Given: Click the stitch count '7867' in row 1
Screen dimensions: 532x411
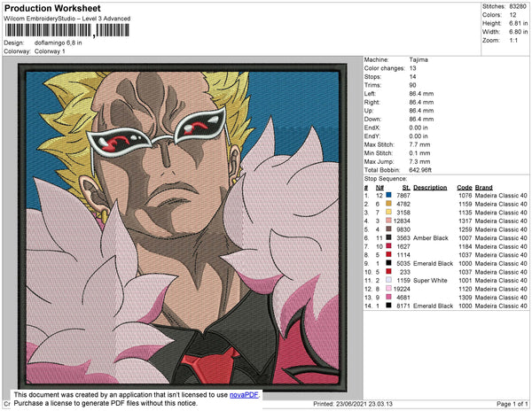Looking at the screenshot, I should click(403, 196).
